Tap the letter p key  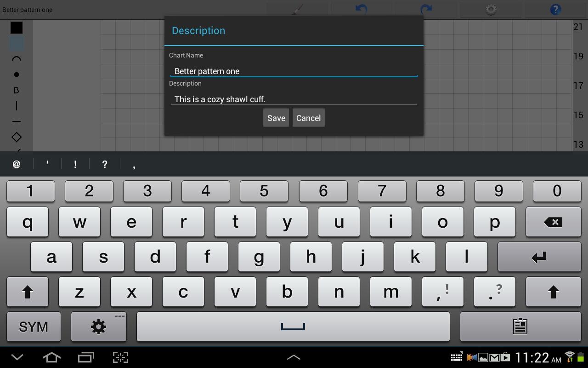click(494, 222)
